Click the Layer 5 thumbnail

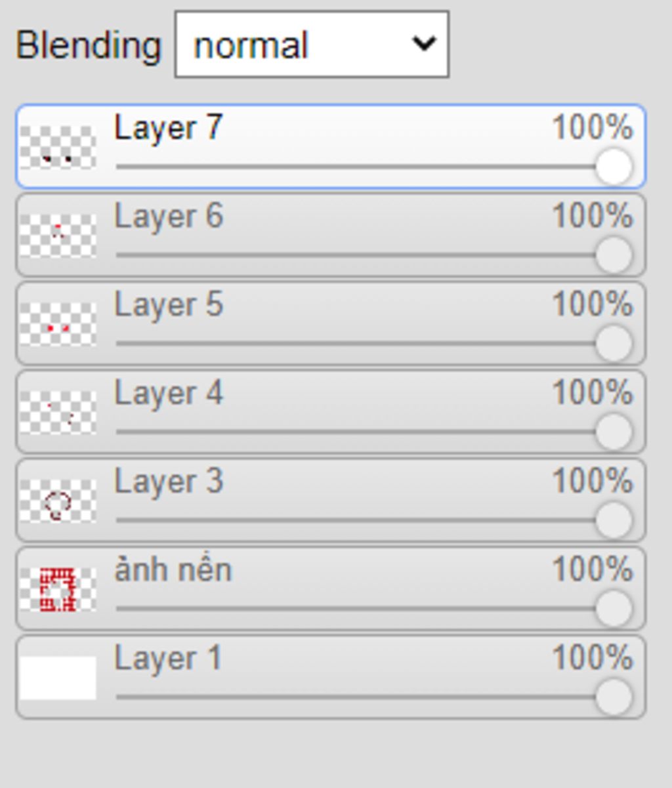tap(58, 324)
